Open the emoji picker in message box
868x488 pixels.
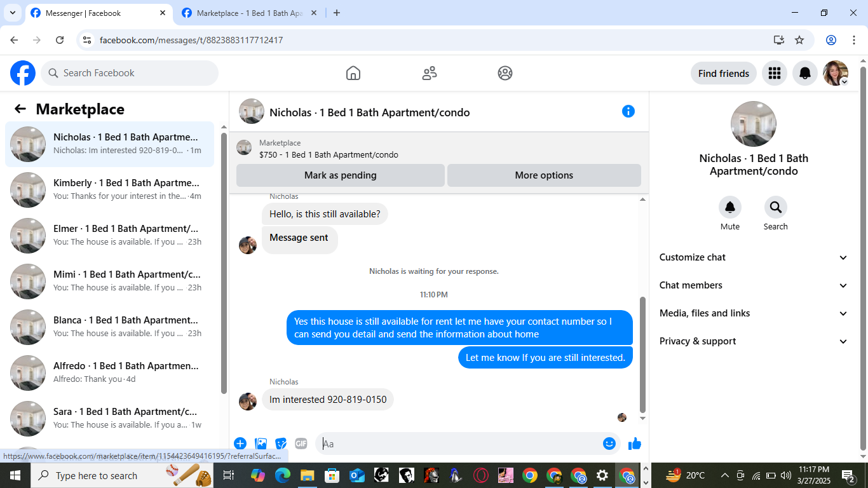(609, 444)
